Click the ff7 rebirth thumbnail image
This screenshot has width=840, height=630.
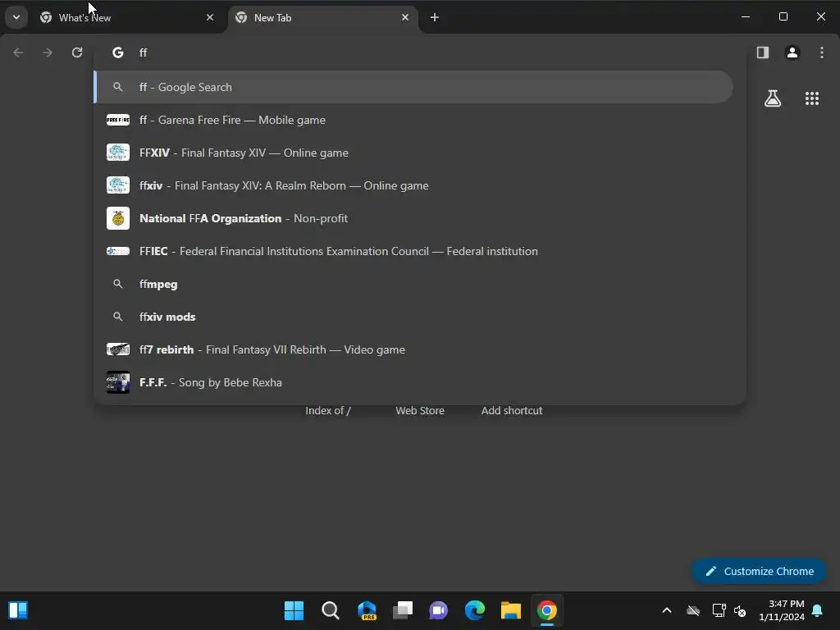pyautogui.click(x=118, y=349)
